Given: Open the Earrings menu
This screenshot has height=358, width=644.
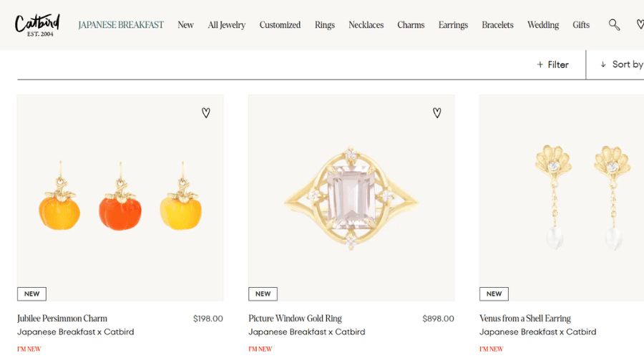Looking at the screenshot, I should pos(453,24).
